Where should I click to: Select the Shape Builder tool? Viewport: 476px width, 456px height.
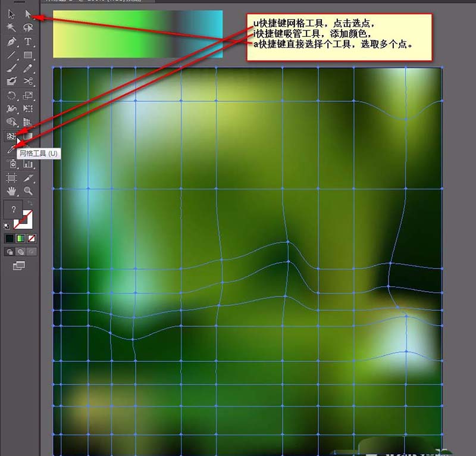[x=11, y=122]
